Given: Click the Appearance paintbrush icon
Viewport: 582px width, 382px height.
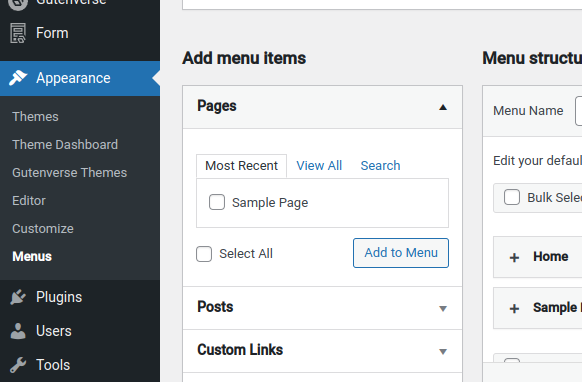Looking at the screenshot, I should (18, 78).
